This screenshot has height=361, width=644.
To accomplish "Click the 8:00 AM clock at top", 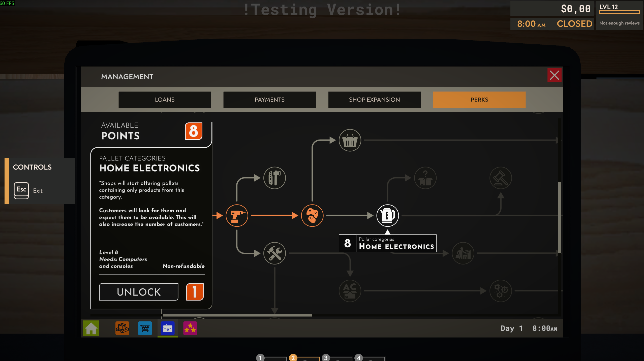I will pyautogui.click(x=531, y=24).
